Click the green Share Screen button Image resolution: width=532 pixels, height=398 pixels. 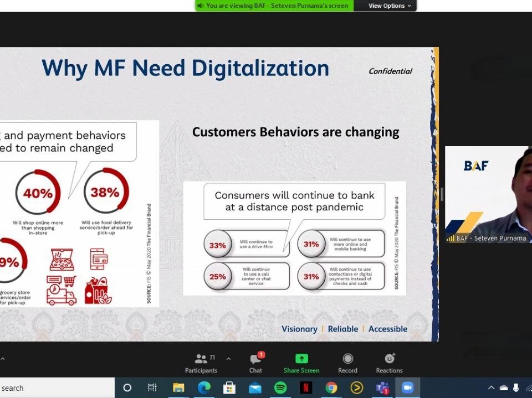tap(301, 363)
